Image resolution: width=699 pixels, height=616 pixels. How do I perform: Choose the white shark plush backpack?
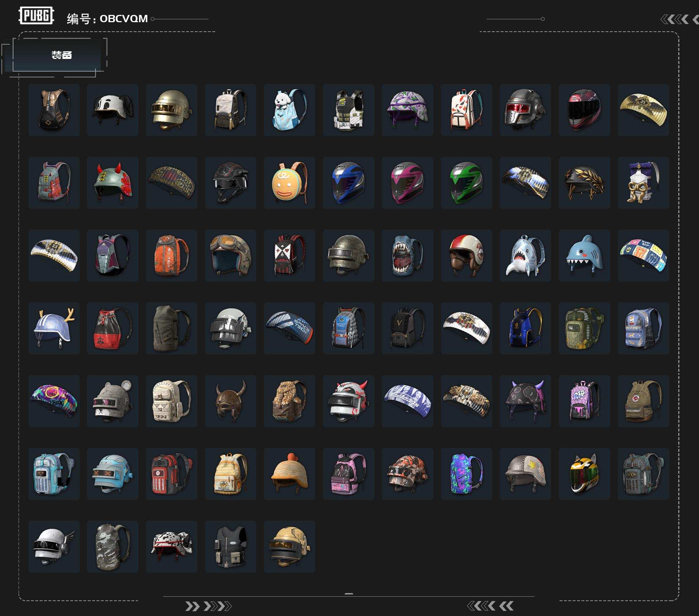525,255
